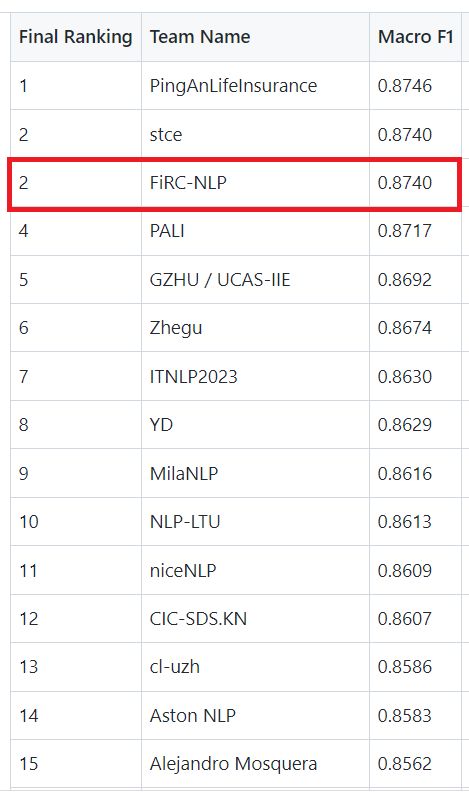
Task: Click the highlighted FiRC-NLP team name
Action: pos(188,182)
